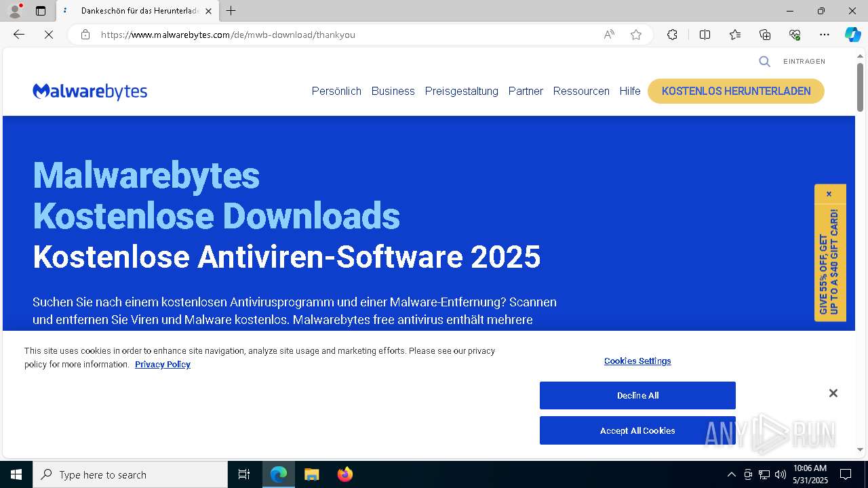Dismiss the cookie banner with X

(833, 393)
